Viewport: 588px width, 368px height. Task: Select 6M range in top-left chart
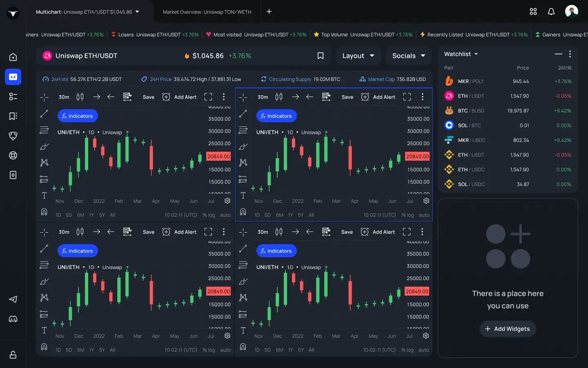tap(80, 215)
